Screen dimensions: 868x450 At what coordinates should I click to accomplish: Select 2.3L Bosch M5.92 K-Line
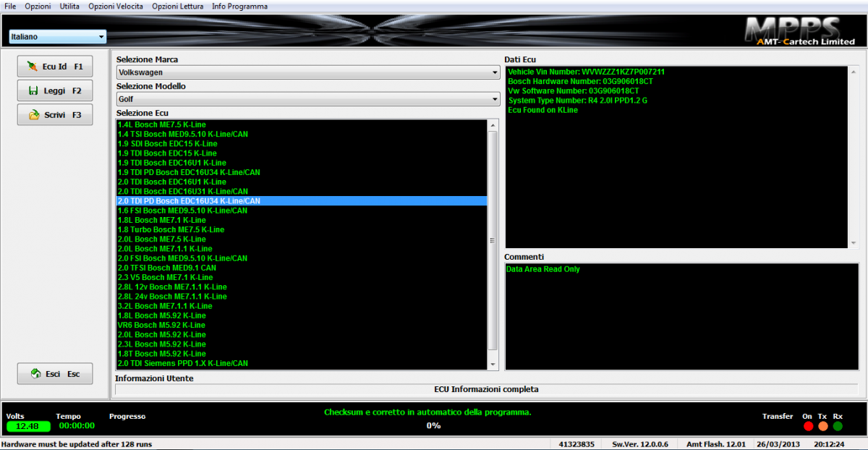tap(302, 344)
